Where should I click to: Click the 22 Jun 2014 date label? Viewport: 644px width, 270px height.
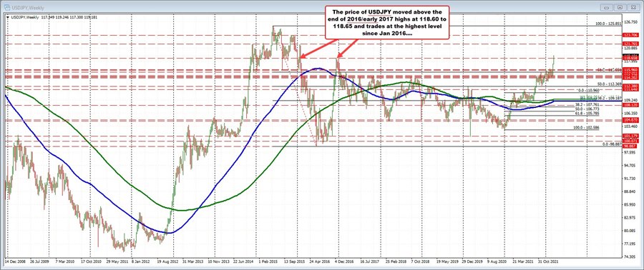pos(243,261)
